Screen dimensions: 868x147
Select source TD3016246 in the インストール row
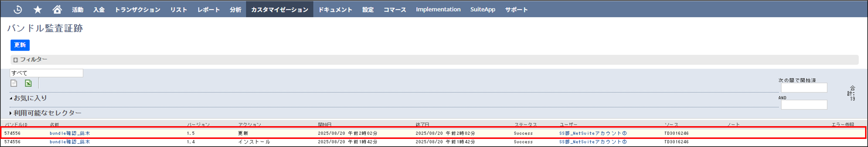point(676,142)
